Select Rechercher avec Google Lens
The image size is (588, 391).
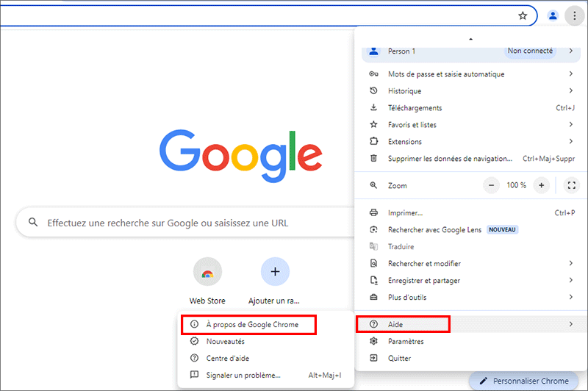(x=470, y=229)
